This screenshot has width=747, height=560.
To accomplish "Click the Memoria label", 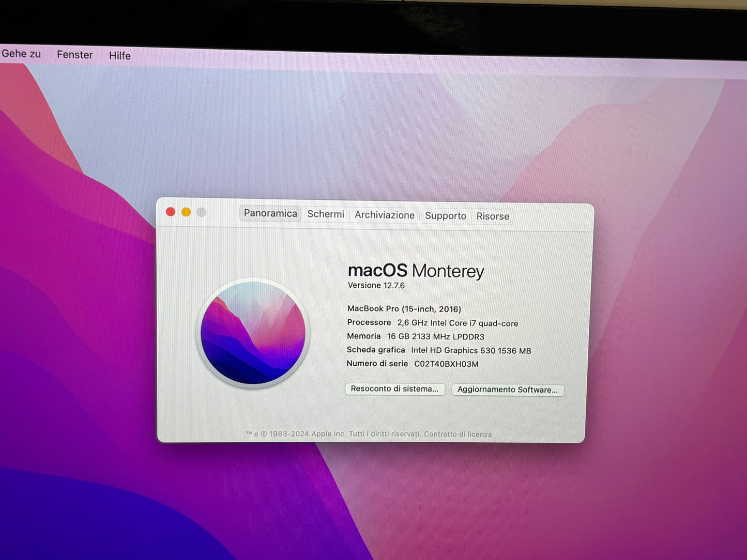I will pos(364,336).
